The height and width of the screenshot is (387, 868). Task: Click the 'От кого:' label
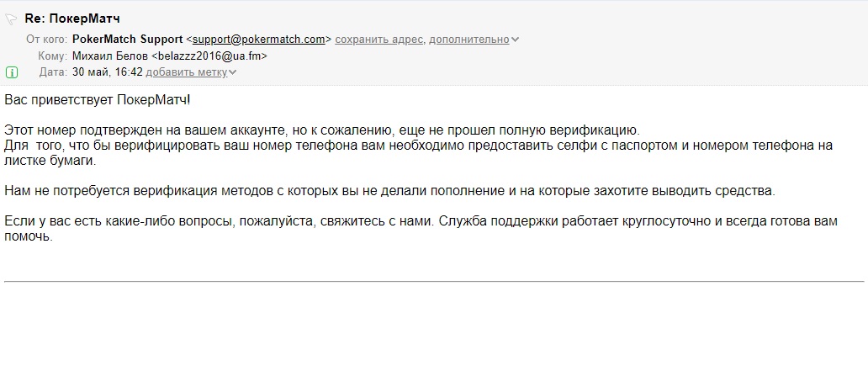(47, 40)
